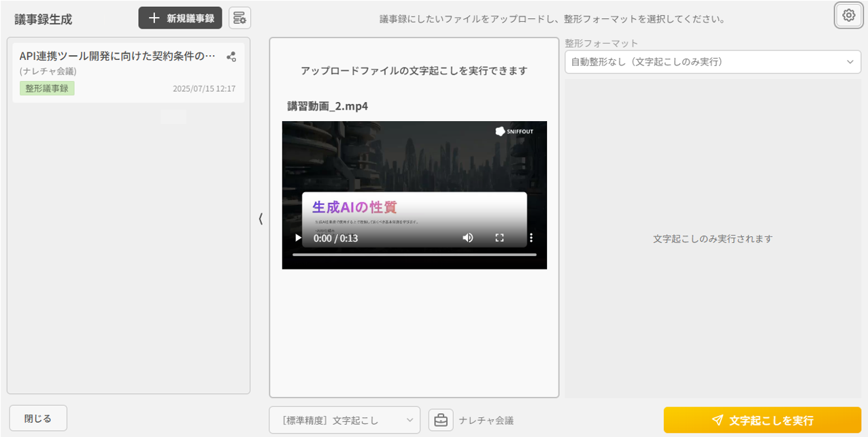Open the video's three-dot options menu
This screenshot has height=437, width=868.
tap(531, 238)
